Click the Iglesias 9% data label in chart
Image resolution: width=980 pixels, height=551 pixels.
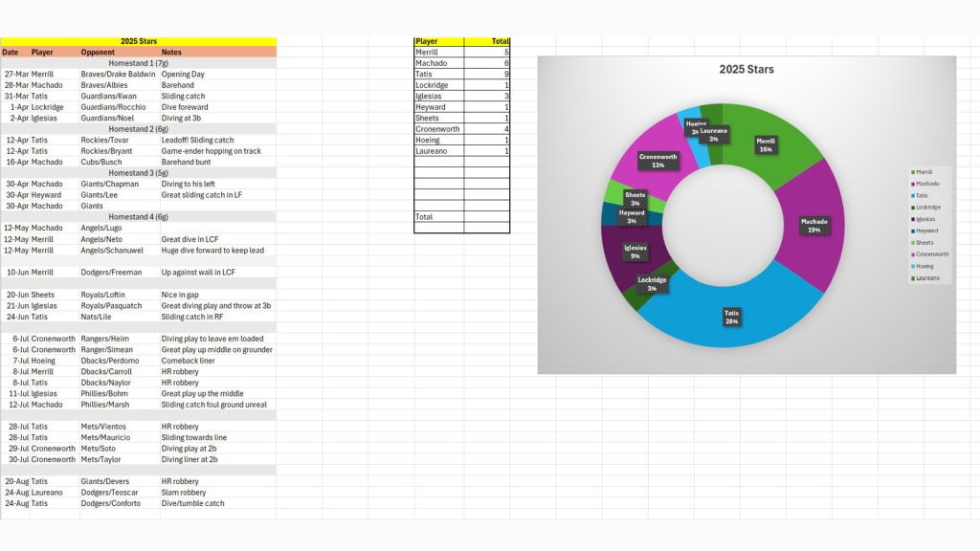[x=635, y=252]
